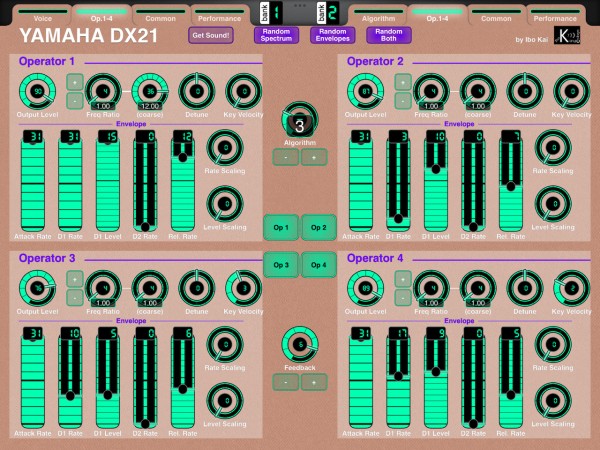This screenshot has width=600, height=450.
Task: Click Random Both button
Action: point(389,35)
